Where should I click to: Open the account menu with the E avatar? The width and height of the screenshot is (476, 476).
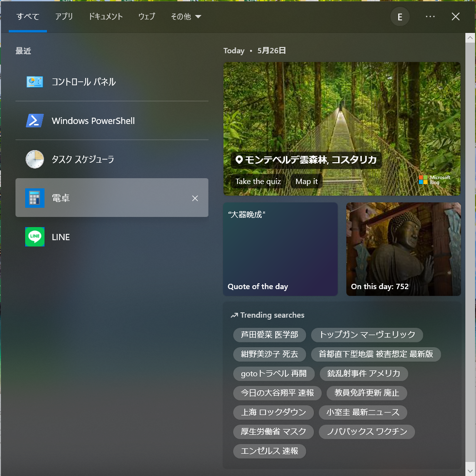(400, 16)
